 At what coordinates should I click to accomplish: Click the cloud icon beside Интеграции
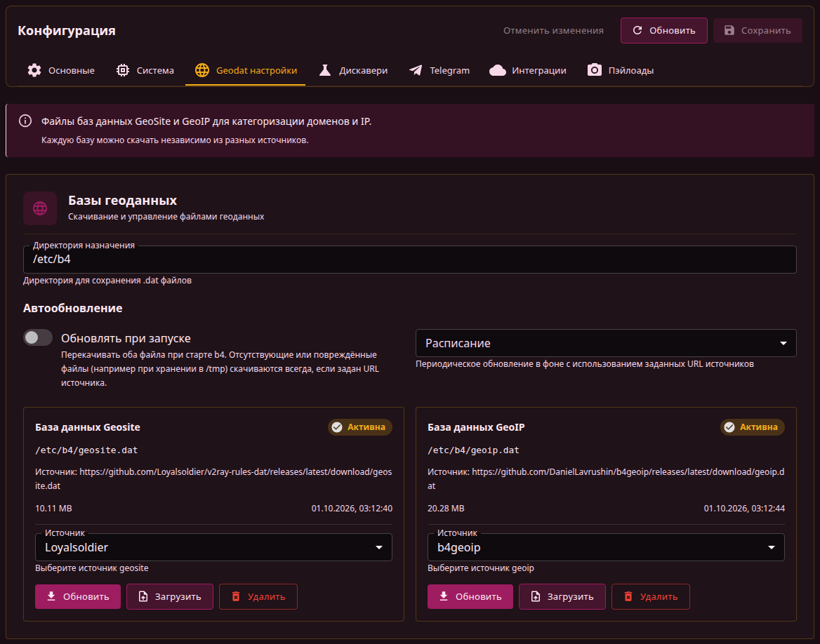point(498,70)
